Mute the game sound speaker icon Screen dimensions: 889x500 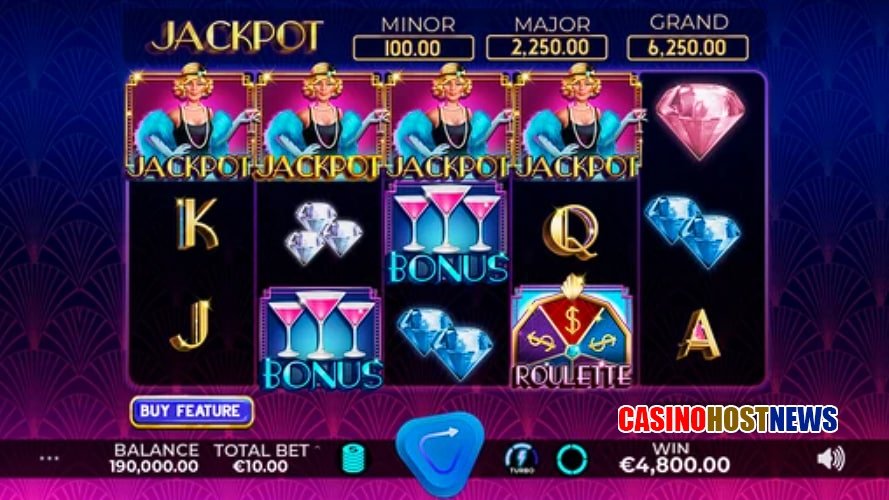(x=831, y=459)
